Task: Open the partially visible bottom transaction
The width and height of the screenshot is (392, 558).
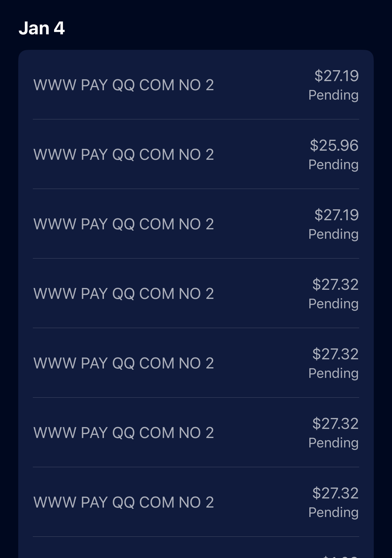Action: (x=196, y=548)
